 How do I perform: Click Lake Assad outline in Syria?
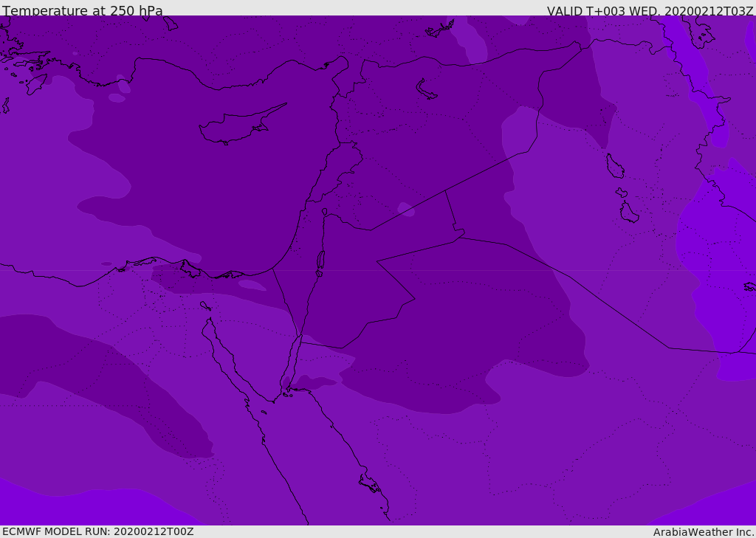pyautogui.click(x=426, y=89)
